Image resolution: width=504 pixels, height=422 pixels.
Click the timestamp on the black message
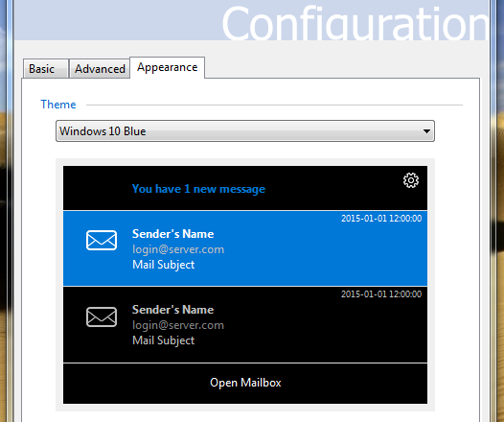point(381,294)
